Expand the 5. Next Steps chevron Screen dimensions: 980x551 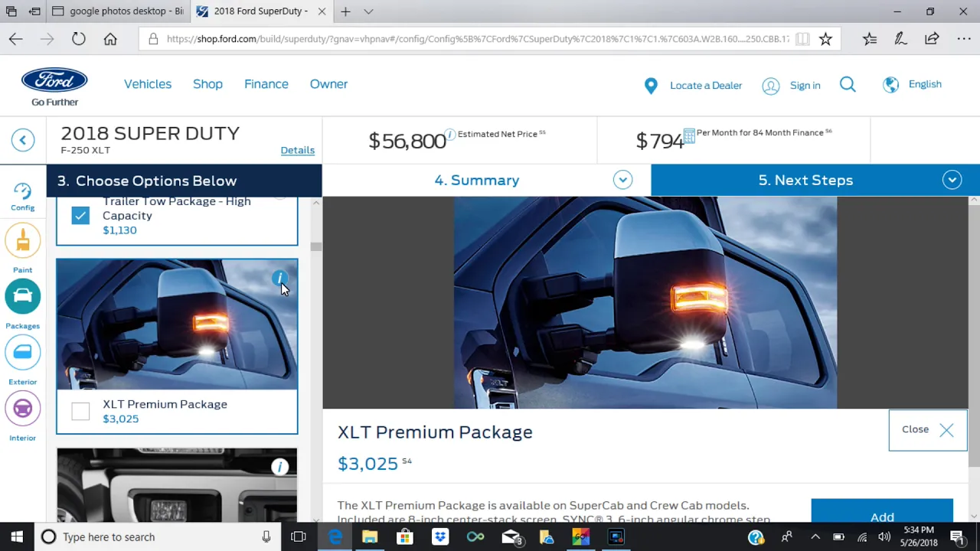[952, 180]
